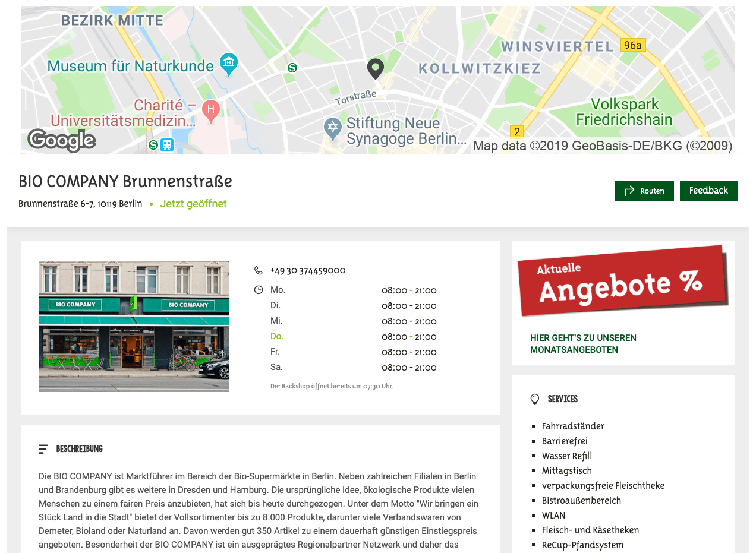Click the WINSVIERTEL district label
The height and width of the screenshot is (553, 756).
point(557,46)
